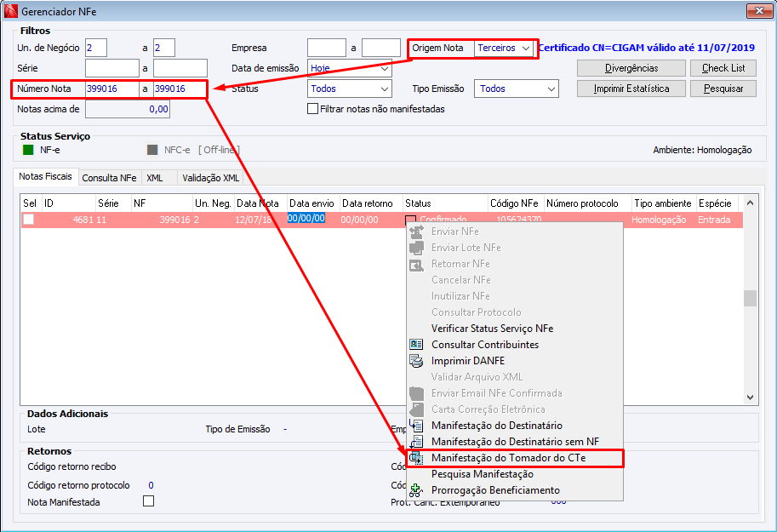Click the Manifestação do Destinatário icon
Image resolution: width=777 pixels, height=532 pixels.
(416, 426)
